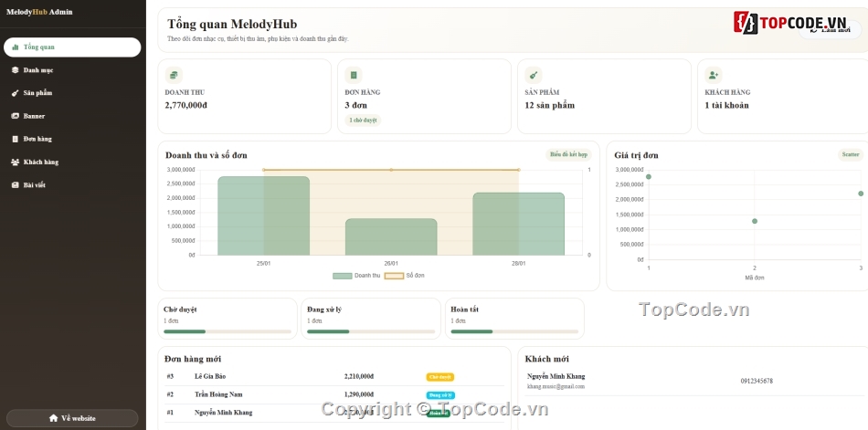
Task: Click the Đơn hàng mới heading
Action: [193, 359]
